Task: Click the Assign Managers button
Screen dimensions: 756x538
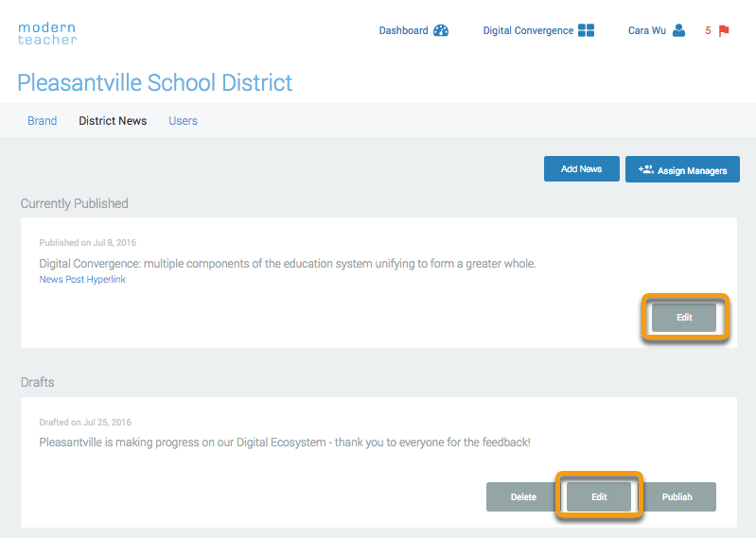Action: [682, 169]
